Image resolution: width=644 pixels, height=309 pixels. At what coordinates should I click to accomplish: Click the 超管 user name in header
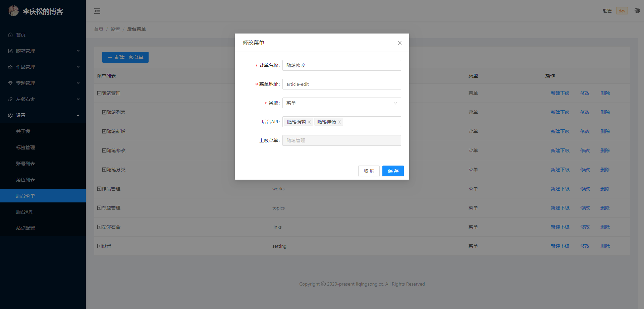coord(607,11)
